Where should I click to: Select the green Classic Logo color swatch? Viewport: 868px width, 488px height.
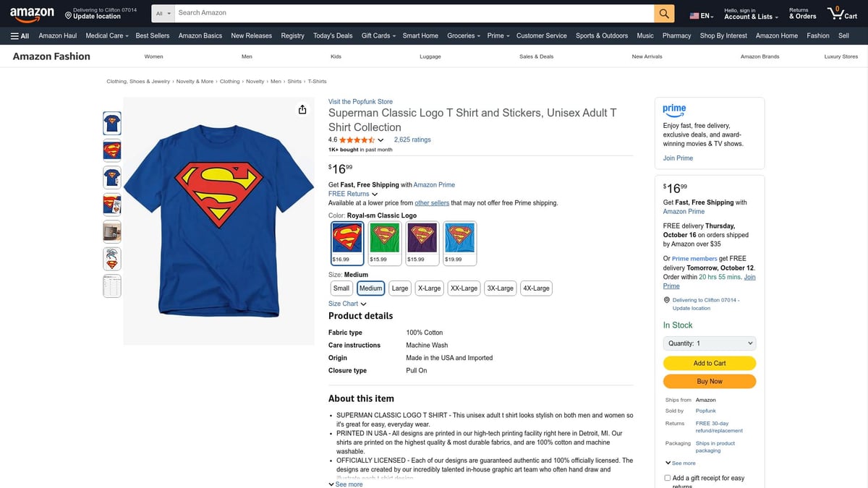tap(384, 239)
